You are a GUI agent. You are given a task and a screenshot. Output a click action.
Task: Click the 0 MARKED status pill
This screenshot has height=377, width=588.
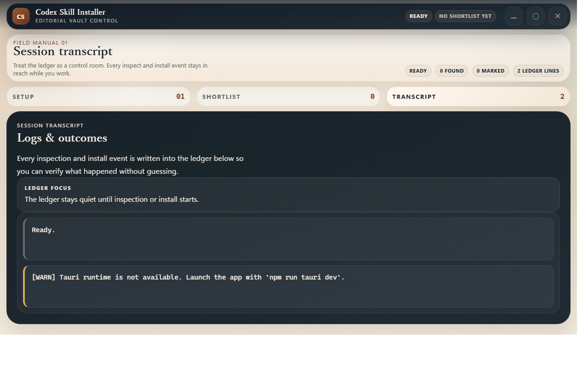(490, 71)
